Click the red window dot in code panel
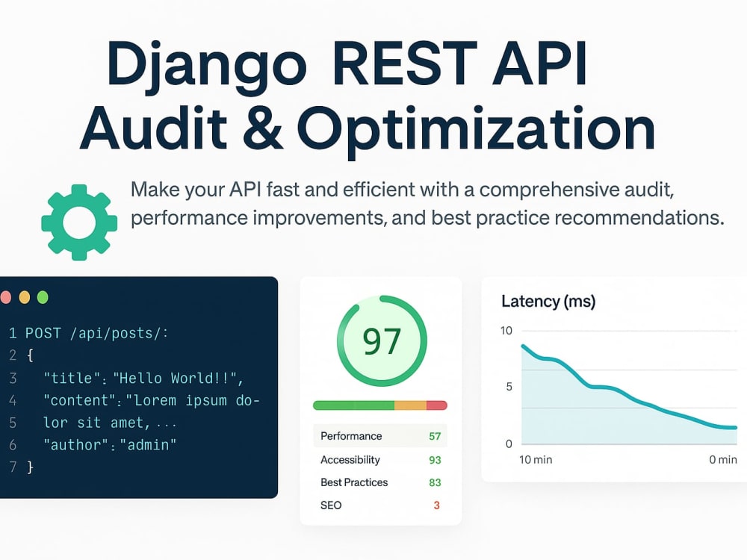The height and width of the screenshot is (560, 747). (5, 297)
